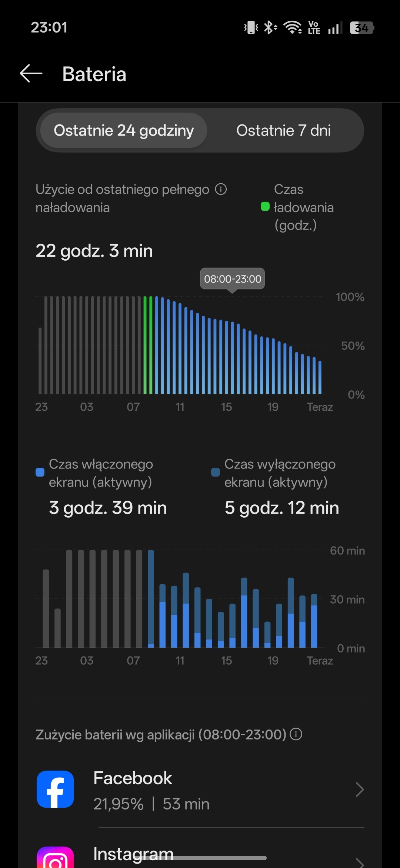Tap the Czas wyłączonego ekranu legend swatch

pos(216,472)
